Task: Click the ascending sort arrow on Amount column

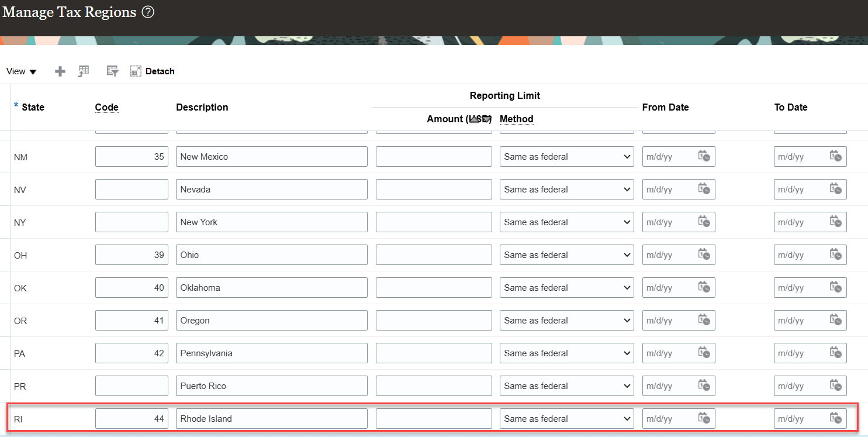Action: pyautogui.click(x=474, y=119)
